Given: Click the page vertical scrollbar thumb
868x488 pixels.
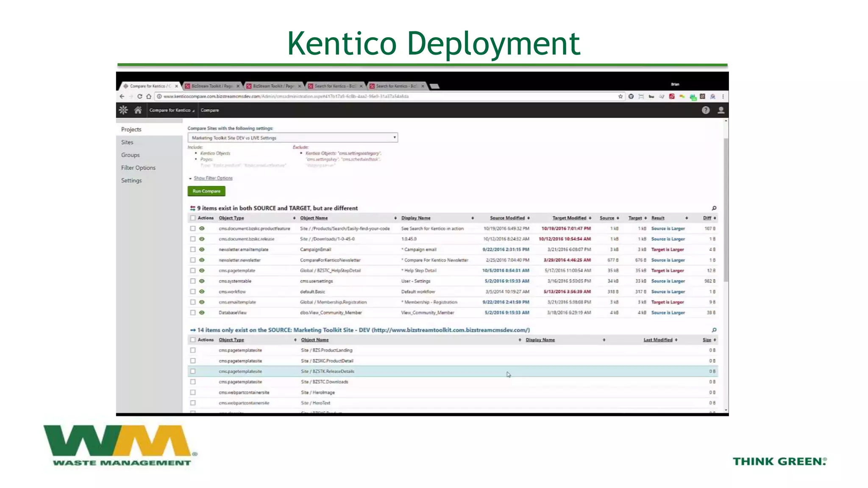Looking at the screenshot, I should pyautogui.click(x=726, y=210).
